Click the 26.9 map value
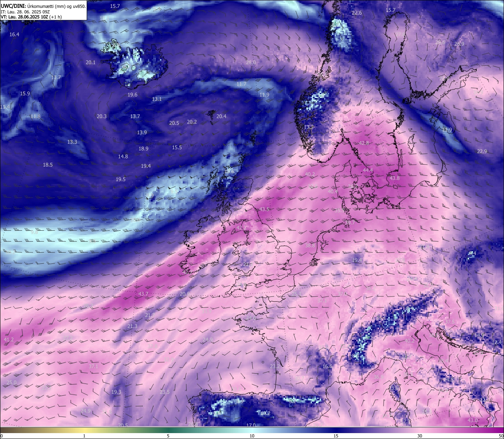Image resolution: width=504 pixels, height=439 pixels. pyautogui.click(x=459, y=44)
